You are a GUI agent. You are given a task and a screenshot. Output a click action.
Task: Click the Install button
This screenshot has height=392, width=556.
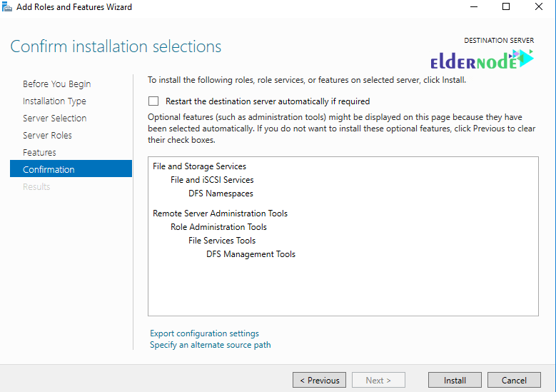[x=455, y=380]
